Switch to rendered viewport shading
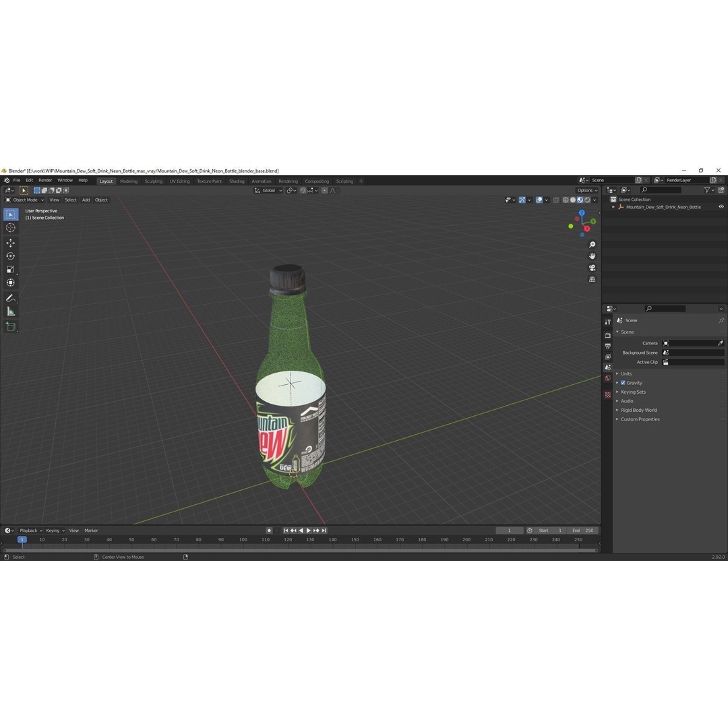This screenshot has width=728, height=728. (x=587, y=200)
